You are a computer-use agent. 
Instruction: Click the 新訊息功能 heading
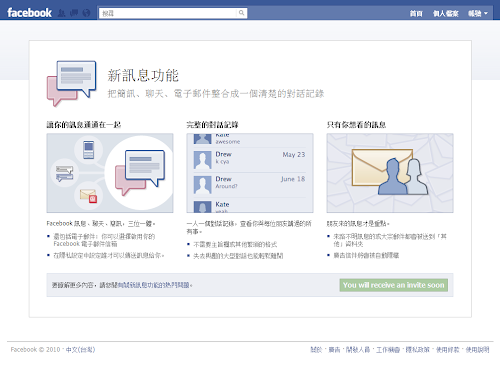pos(143,75)
